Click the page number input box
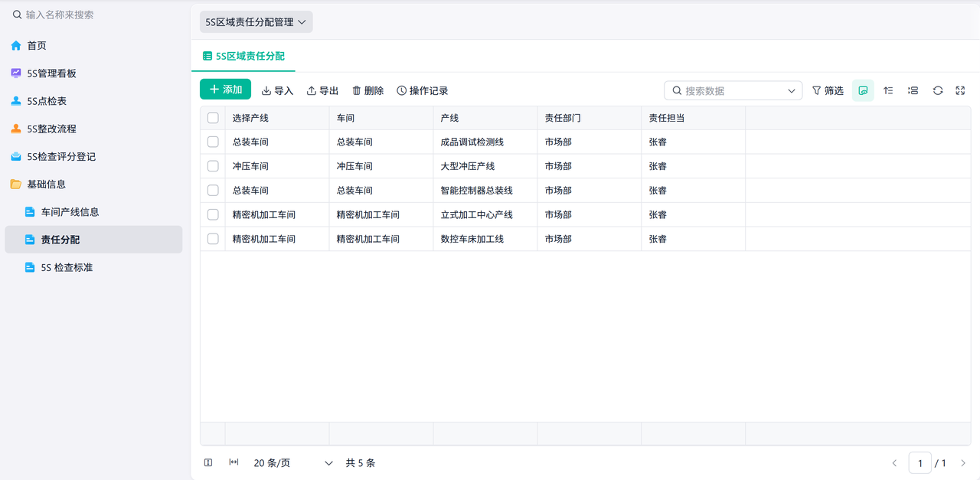This screenshot has height=480, width=980. click(920, 463)
